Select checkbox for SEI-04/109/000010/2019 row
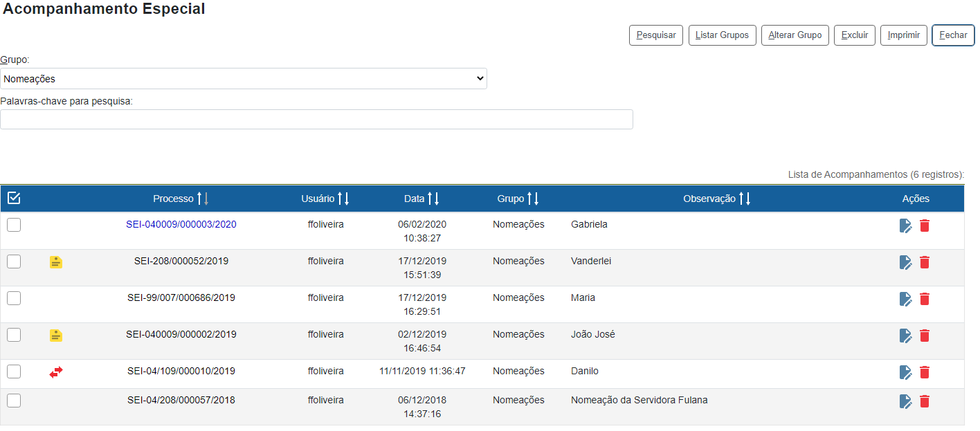 click(x=14, y=372)
